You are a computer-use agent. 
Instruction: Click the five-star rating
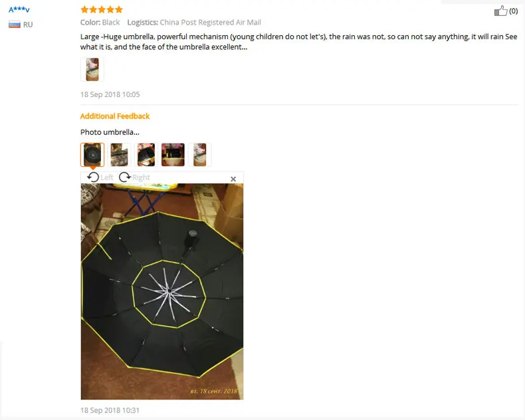coord(102,9)
